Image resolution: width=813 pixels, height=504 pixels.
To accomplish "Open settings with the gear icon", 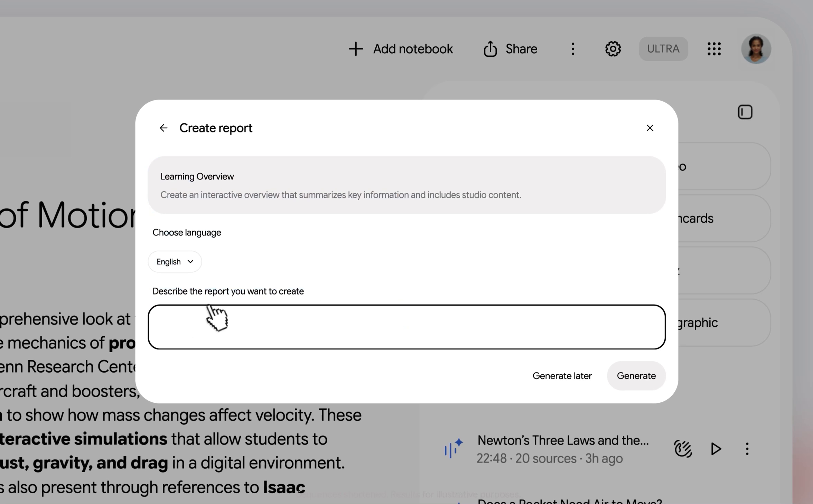I will click(613, 49).
